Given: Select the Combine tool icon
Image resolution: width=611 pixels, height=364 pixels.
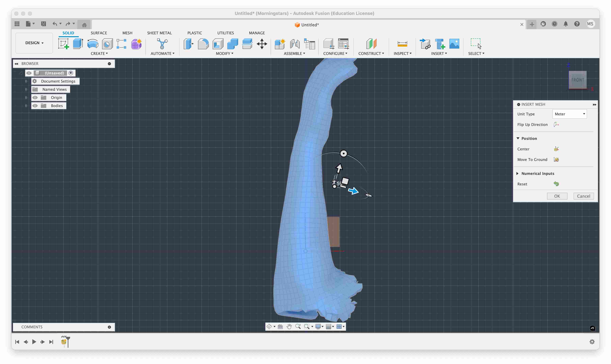Looking at the screenshot, I should [233, 44].
